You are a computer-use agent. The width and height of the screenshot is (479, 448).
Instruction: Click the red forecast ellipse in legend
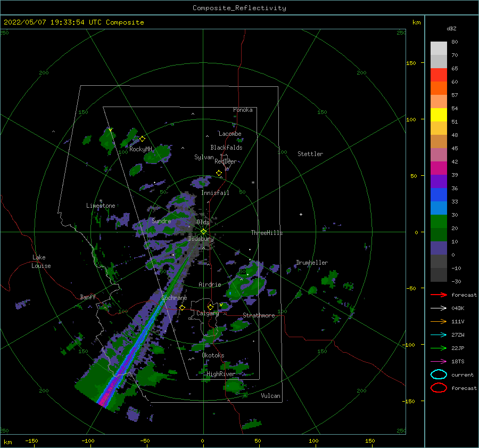click(439, 388)
